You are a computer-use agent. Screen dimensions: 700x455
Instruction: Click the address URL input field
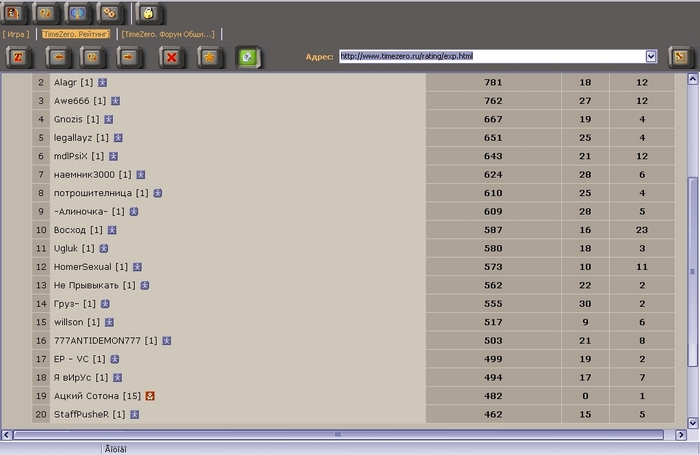pyautogui.click(x=492, y=56)
